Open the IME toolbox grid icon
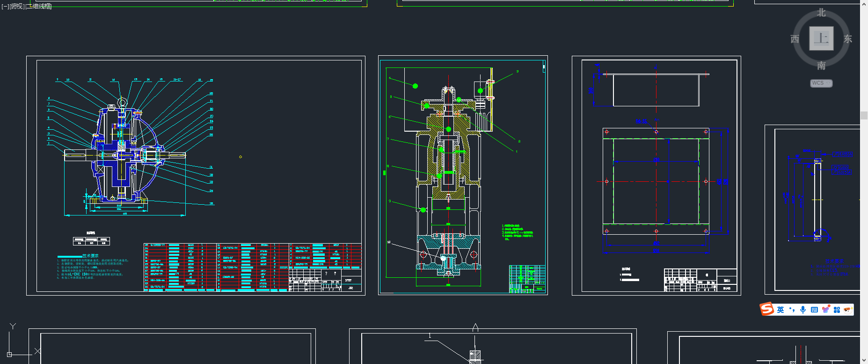 837,310
